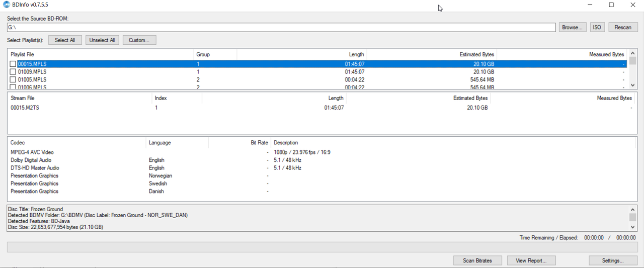This screenshot has height=268, width=644.
Task: Sort playlists by Group column header
Action: [x=215, y=54]
